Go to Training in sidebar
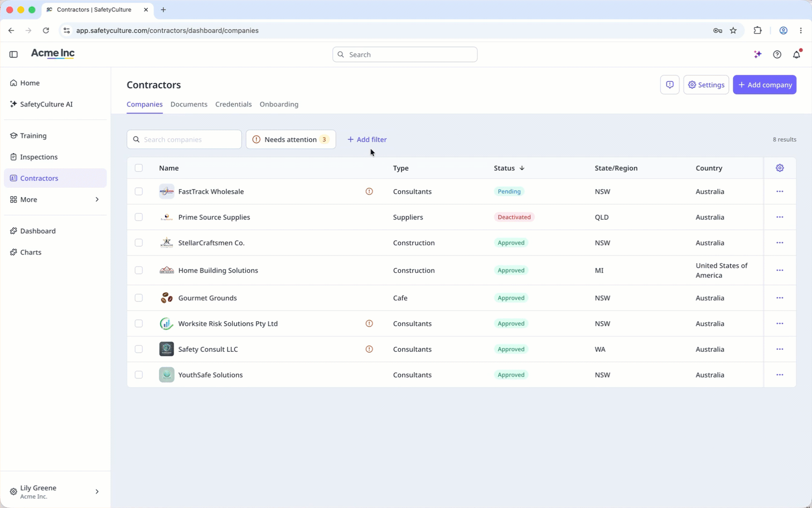 55,136
